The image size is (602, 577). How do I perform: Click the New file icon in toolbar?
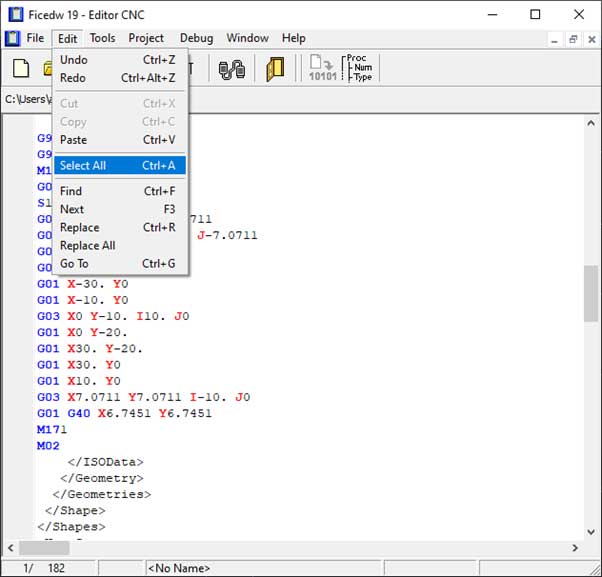click(21, 69)
